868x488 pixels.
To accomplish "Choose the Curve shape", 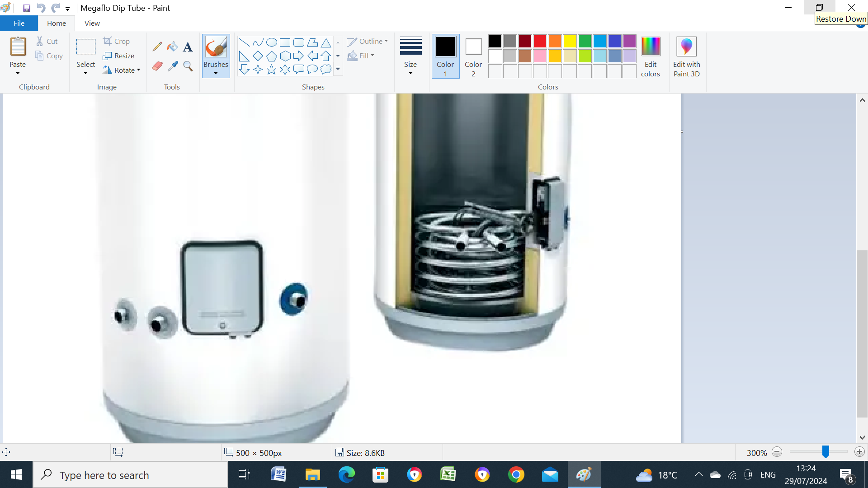I will tap(258, 43).
